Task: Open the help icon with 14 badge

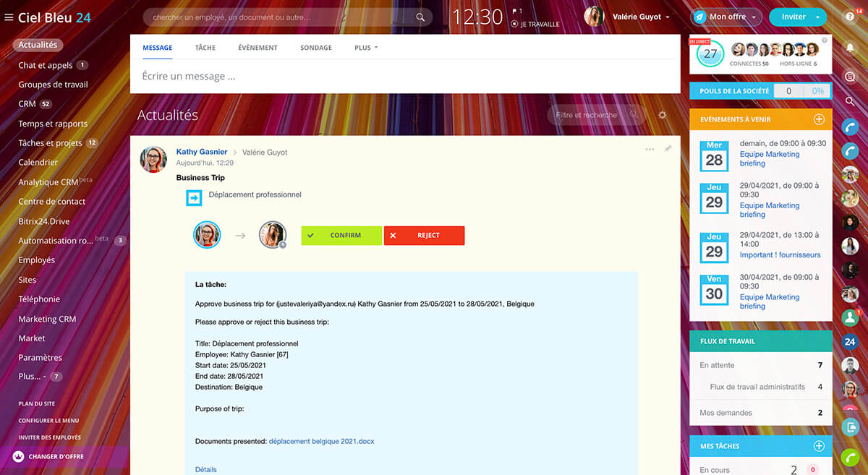Action: (850, 18)
